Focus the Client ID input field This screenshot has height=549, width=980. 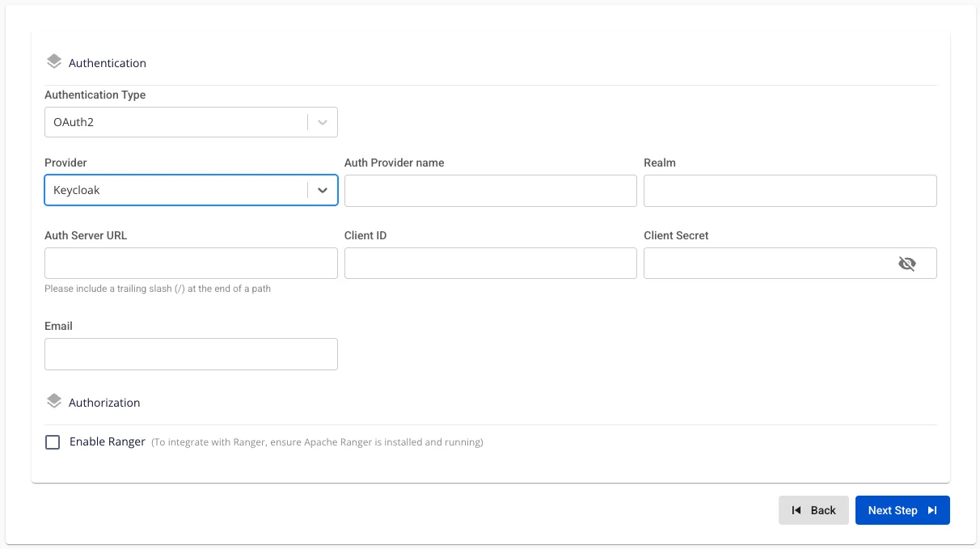pyautogui.click(x=491, y=264)
